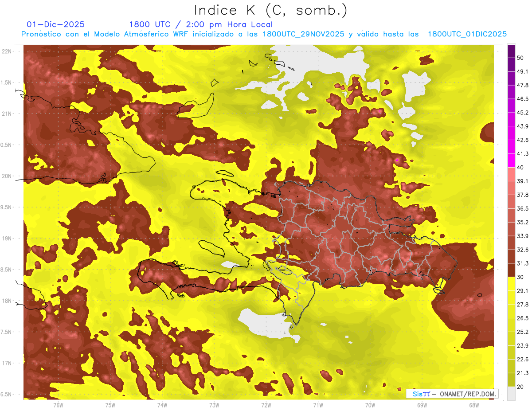Viewport: 532px width, 411px height.
Task: Click longitude label '69W'
Action: click(x=422, y=405)
